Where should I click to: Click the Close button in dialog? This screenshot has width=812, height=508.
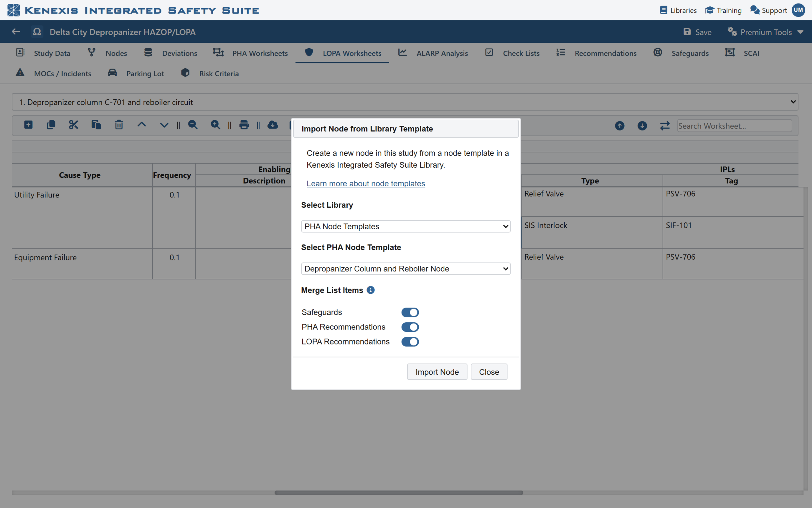click(489, 372)
